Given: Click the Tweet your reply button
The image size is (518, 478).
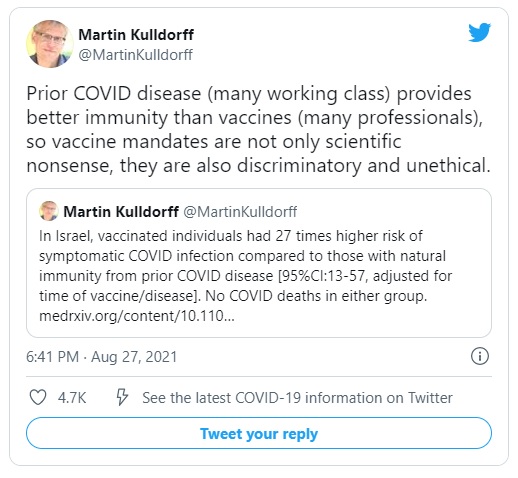Looking at the screenshot, I should 259,433.
